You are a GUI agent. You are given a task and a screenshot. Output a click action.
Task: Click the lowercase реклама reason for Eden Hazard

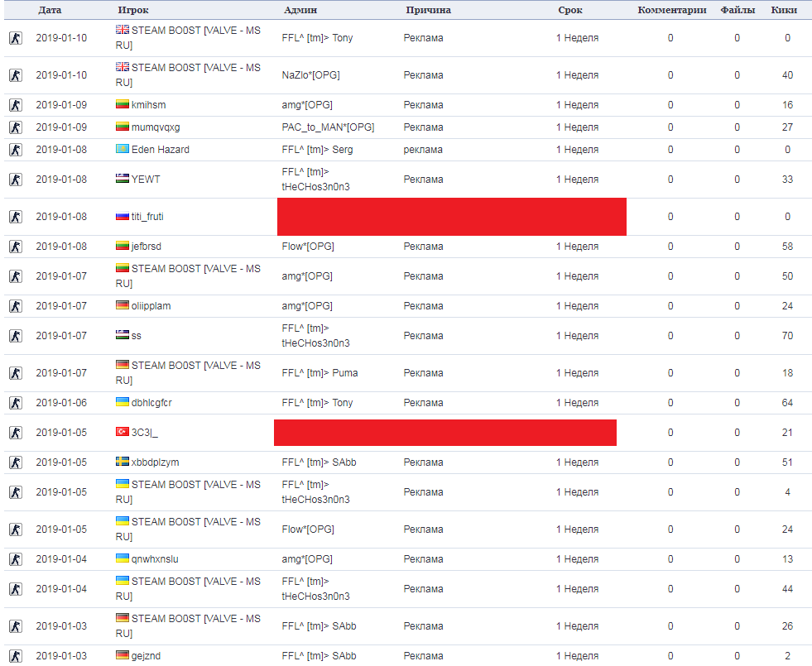coord(423,150)
